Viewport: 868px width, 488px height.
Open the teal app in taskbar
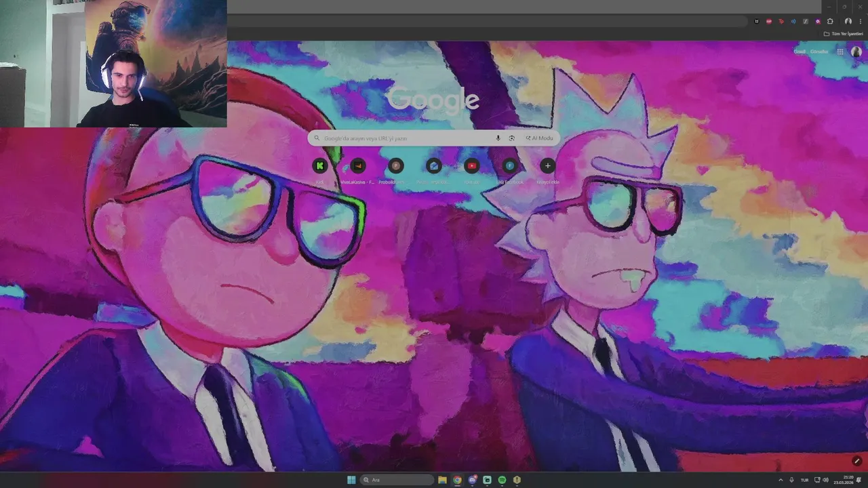(x=487, y=480)
